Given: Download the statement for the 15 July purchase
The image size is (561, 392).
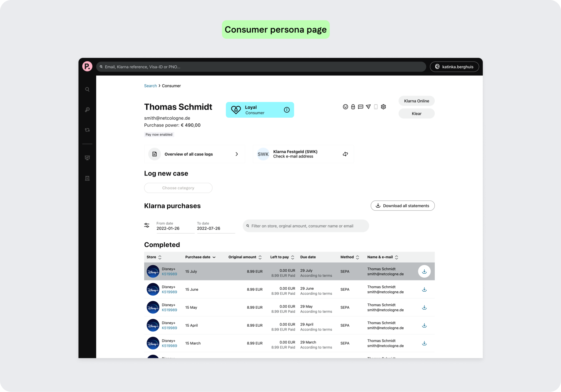Looking at the screenshot, I should [x=424, y=271].
